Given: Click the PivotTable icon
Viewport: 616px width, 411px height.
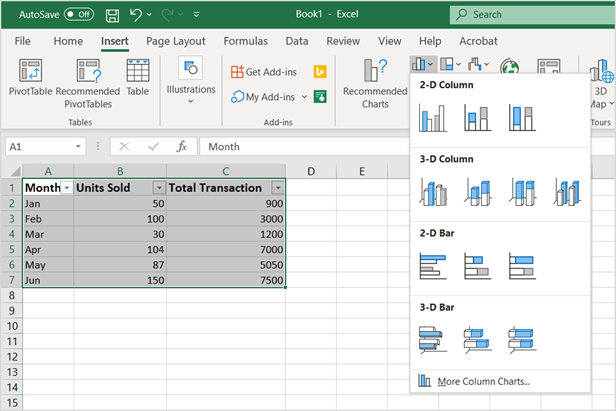Looking at the screenshot, I should tap(32, 72).
